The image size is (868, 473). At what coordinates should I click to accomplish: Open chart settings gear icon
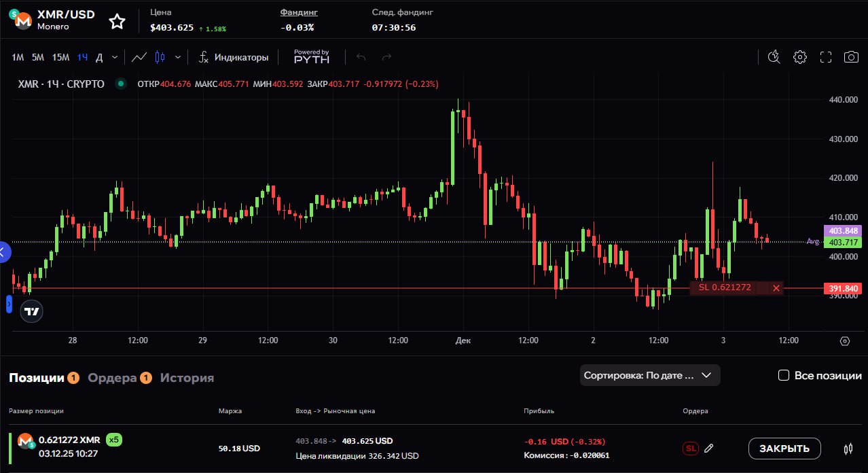800,57
